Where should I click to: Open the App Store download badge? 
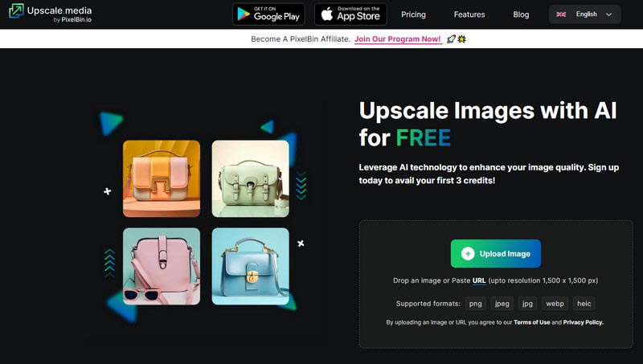pos(350,14)
